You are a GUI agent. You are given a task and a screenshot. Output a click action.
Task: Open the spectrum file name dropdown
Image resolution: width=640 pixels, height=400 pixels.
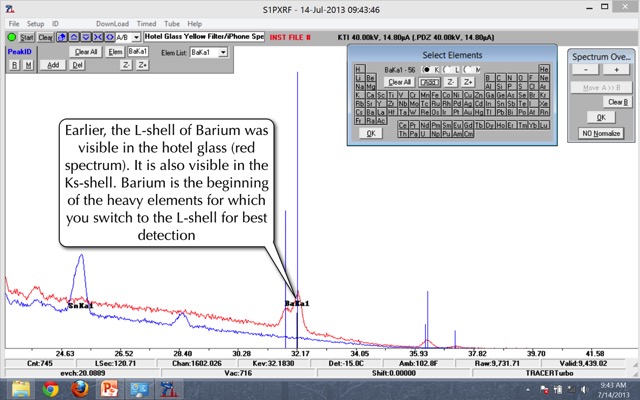[x=260, y=36]
